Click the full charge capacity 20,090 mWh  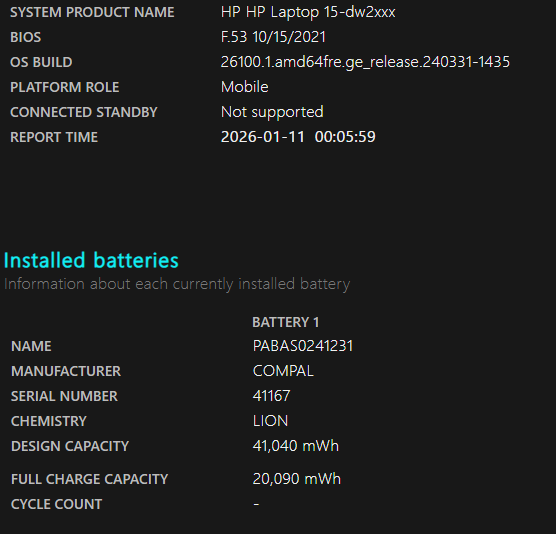coord(296,479)
